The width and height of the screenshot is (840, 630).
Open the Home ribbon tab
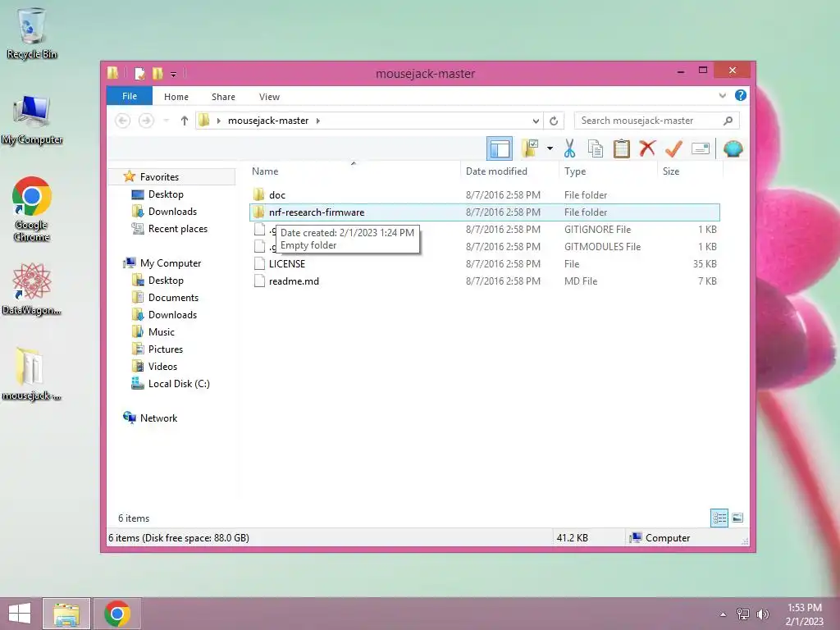(x=176, y=97)
